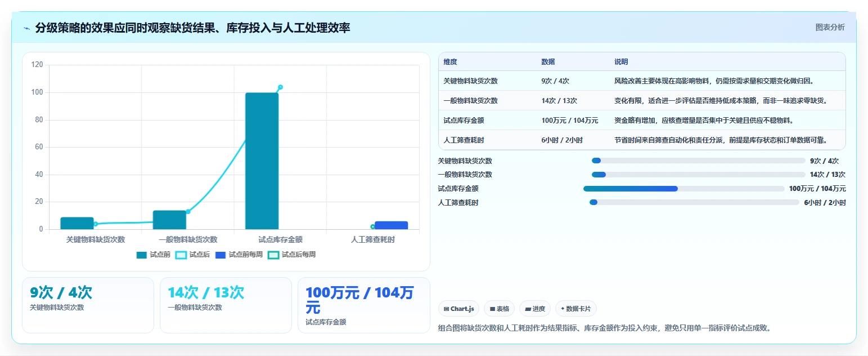Click table cell 14次 / 13次

pos(559,101)
